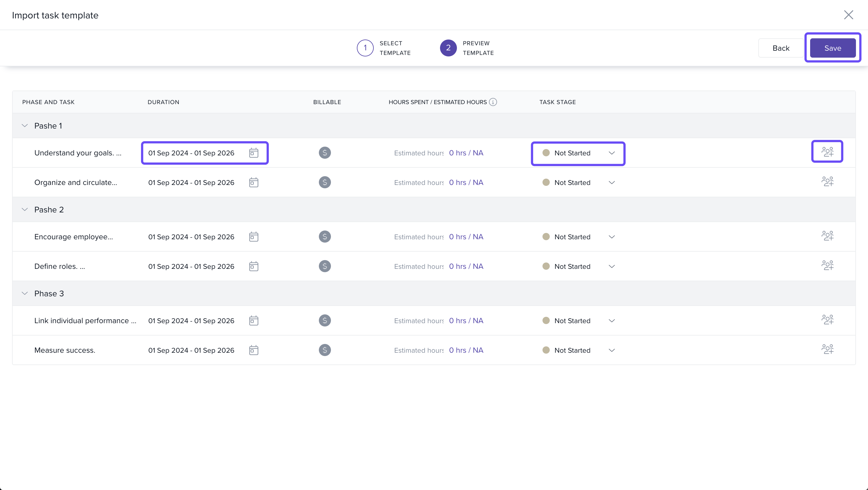Edit estimated hours 0 hrs / NA for Encourage employee
Image resolution: width=868 pixels, height=490 pixels.
point(466,237)
